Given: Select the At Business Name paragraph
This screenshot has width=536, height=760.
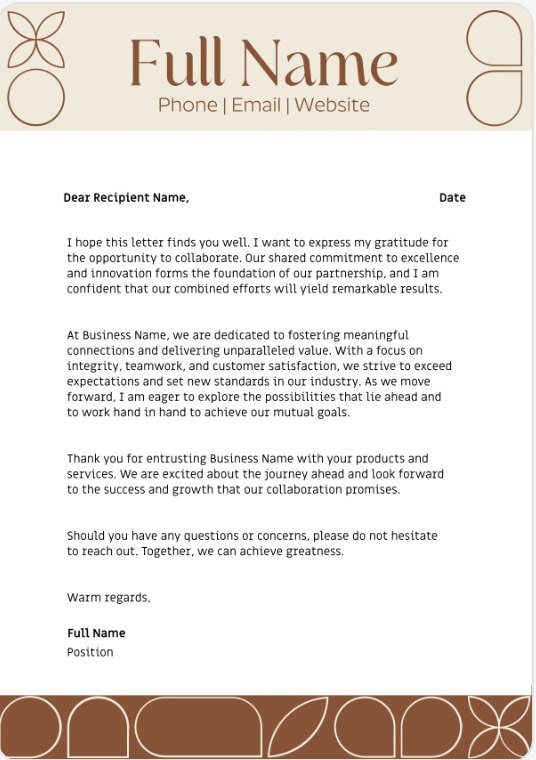Looking at the screenshot, I should pos(259,374).
